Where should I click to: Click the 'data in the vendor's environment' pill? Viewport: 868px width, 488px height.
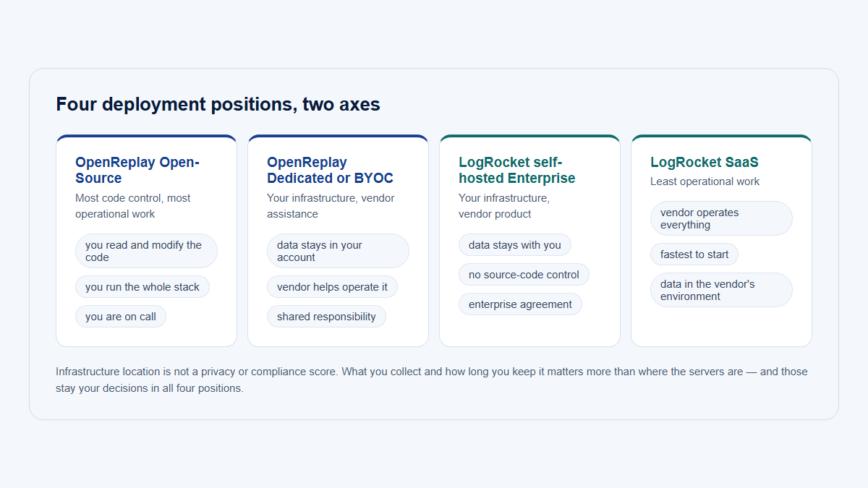pyautogui.click(x=721, y=290)
